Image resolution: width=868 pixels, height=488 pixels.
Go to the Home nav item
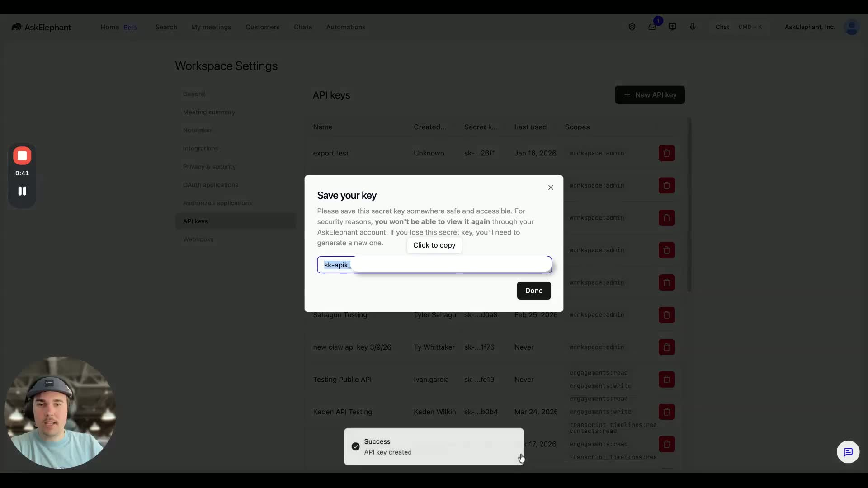point(110,27)
